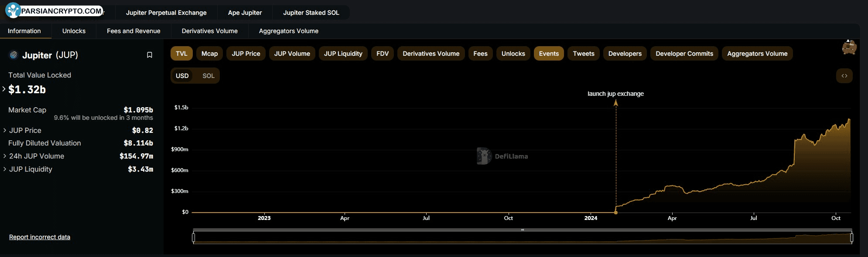Click the event dot on chart baseline
Viewport: 868px width, 257px height.
616,213
